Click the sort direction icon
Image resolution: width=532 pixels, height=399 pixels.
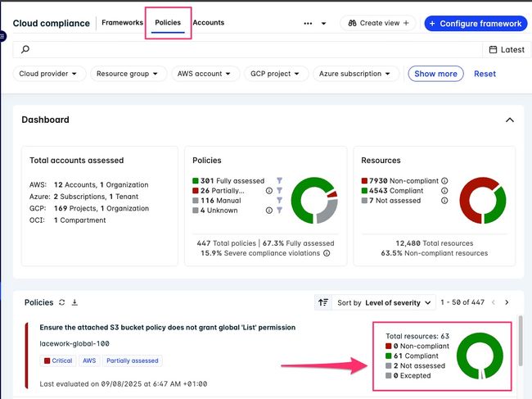coord(324,302)
